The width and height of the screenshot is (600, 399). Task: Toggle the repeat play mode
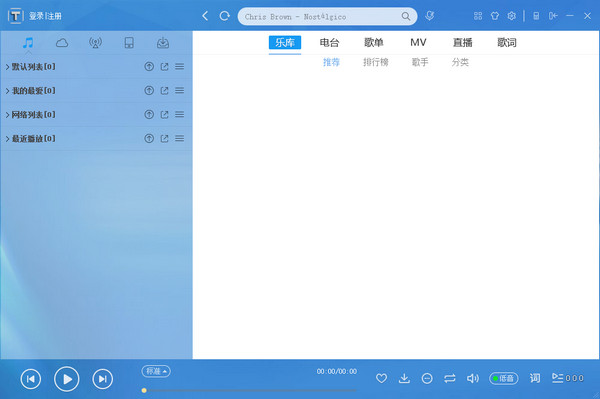click(450, 378)
